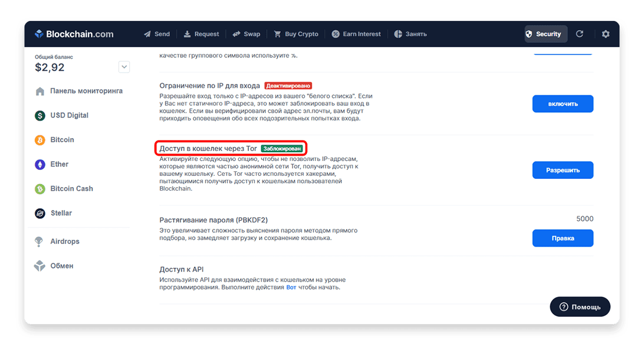Viewport: 644px width, 345px height.
Task: Click the orange Bitcoin coin icon
Action: click(40, 140)
